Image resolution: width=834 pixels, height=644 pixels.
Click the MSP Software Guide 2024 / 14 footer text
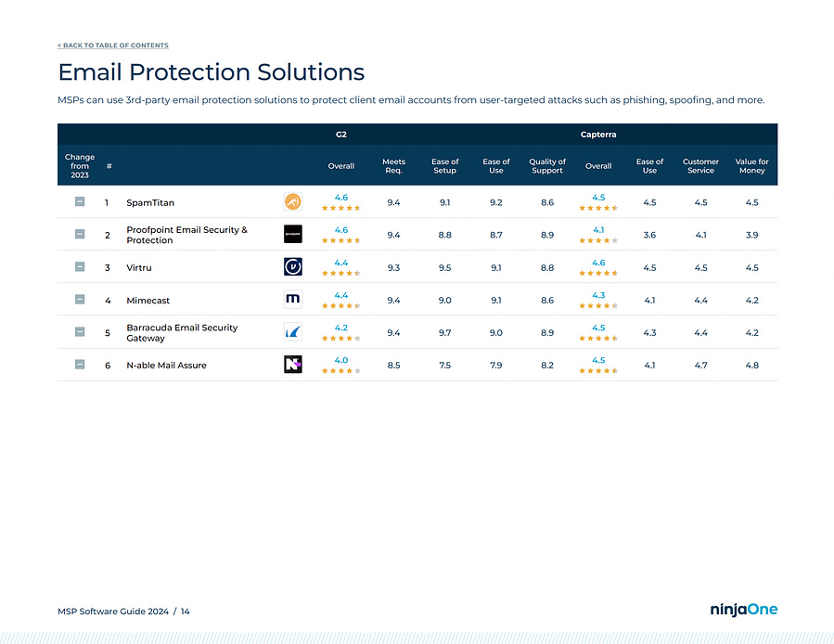[x=123, y=611]
